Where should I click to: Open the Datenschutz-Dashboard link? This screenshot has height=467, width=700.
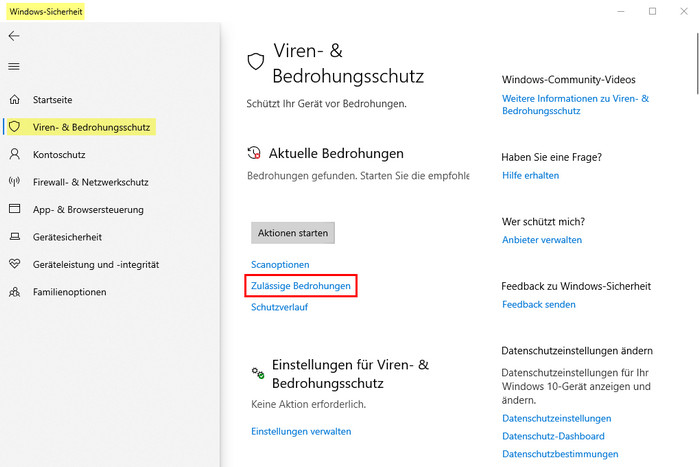pos(553,436)
